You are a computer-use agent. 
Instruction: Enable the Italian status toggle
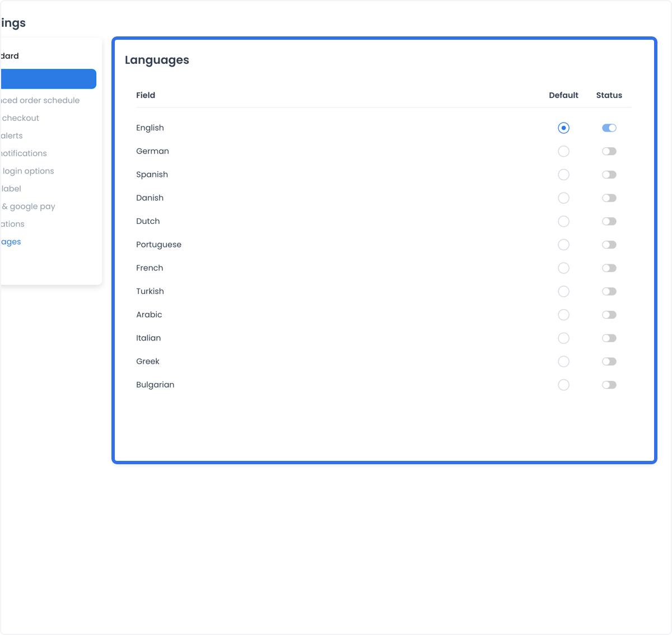click(609, 338)
